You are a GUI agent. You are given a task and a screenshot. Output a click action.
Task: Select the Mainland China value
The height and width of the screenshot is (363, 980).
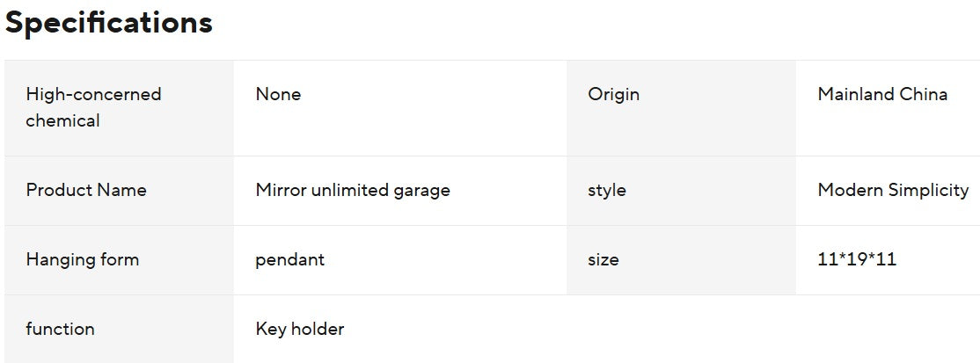point(882,94)
